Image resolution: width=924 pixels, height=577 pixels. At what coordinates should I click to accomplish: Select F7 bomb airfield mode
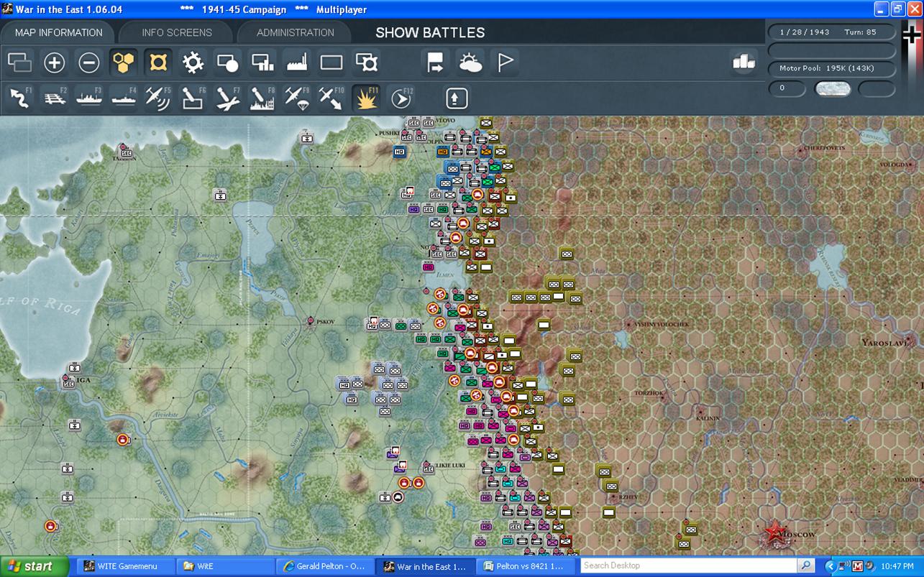(x=227, y=98)
